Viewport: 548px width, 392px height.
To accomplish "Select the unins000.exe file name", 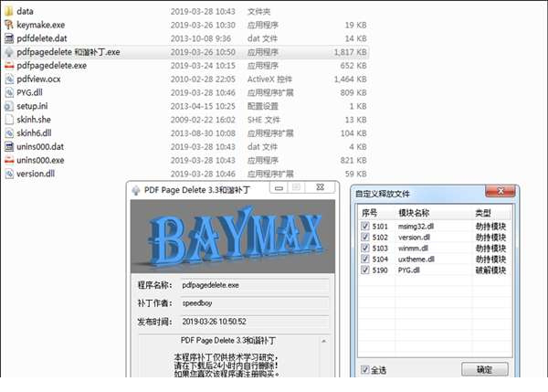I will pos(40,160).
